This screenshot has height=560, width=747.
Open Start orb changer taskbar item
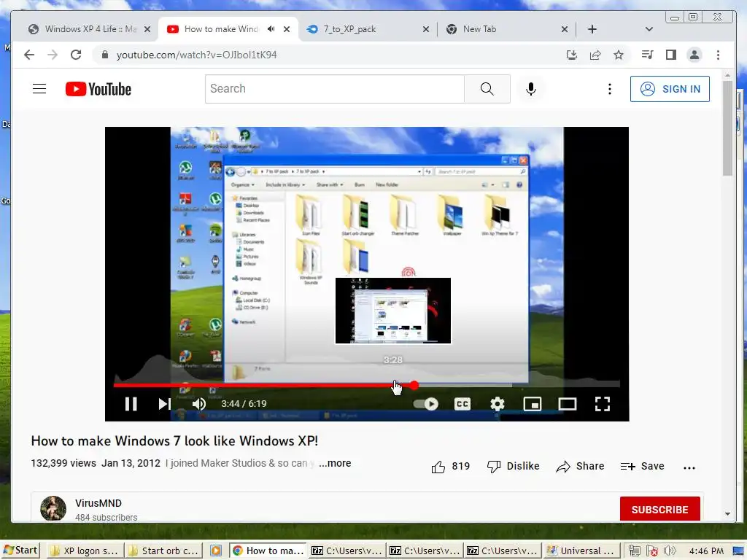(x=164, y=551)
